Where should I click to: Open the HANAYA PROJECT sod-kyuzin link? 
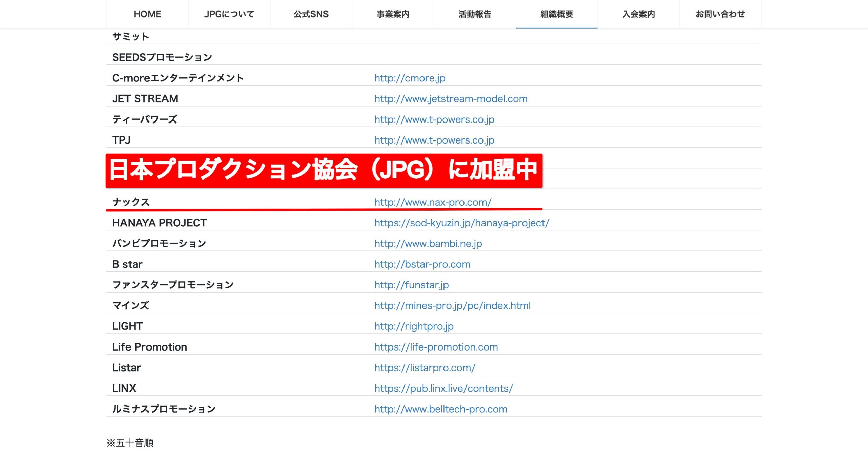461,223
